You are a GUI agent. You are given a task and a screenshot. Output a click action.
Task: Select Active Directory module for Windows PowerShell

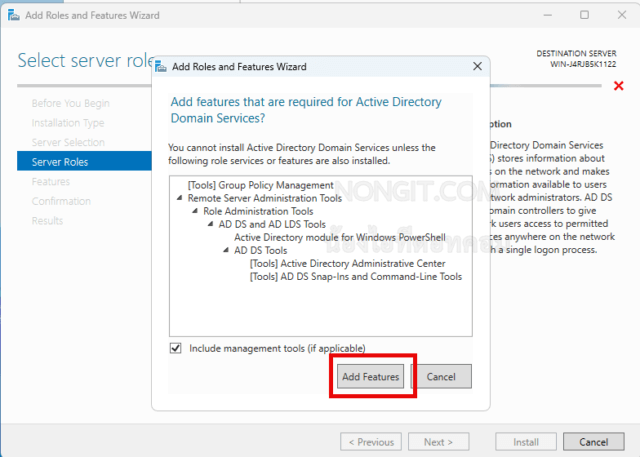(340, 237)
